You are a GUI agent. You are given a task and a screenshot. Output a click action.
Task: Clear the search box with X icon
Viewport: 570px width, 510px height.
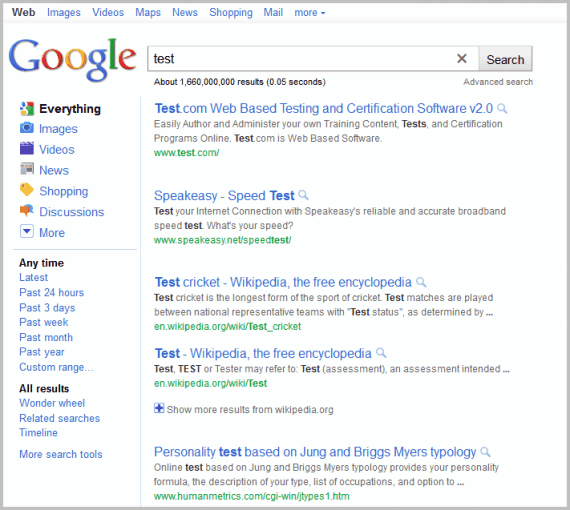(x=462, y=59)
